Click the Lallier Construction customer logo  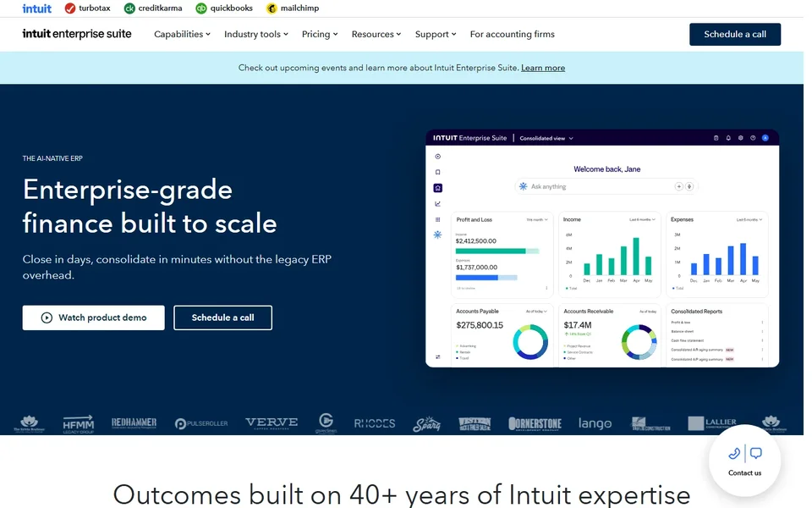point(712,423)
